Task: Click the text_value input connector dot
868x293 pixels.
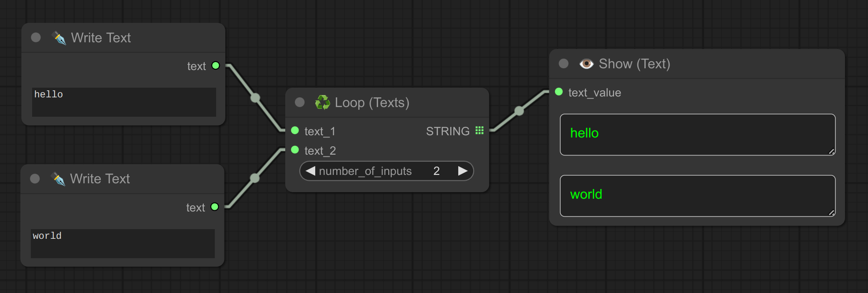Action: (x=559, y=92)
